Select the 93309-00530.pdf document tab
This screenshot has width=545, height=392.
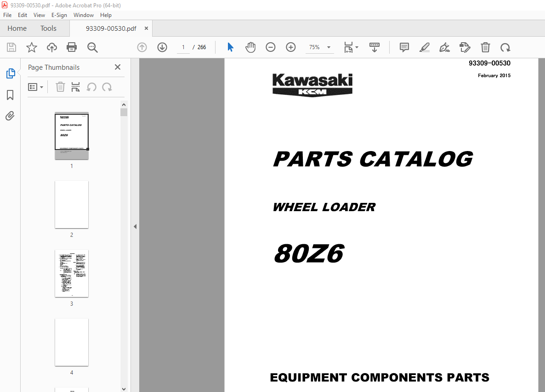[x=111, y=28]
